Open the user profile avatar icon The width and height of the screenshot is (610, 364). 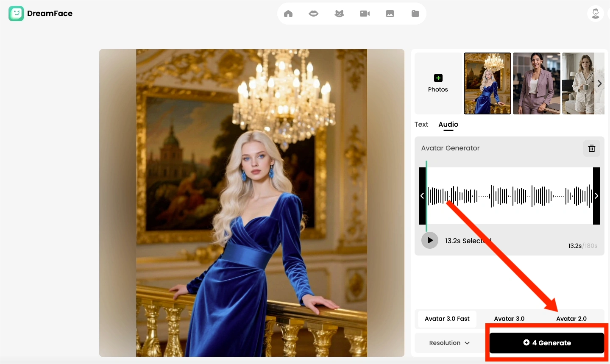point(595,14)
